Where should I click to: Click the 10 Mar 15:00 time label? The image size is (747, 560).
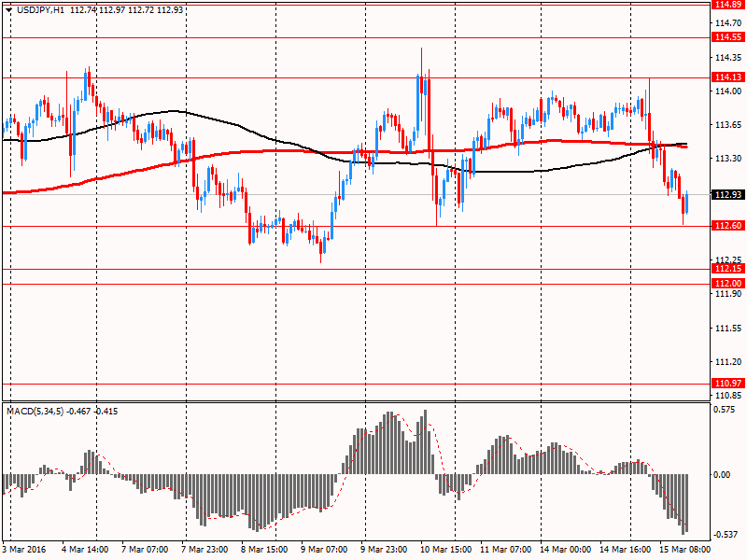point(444,550)
